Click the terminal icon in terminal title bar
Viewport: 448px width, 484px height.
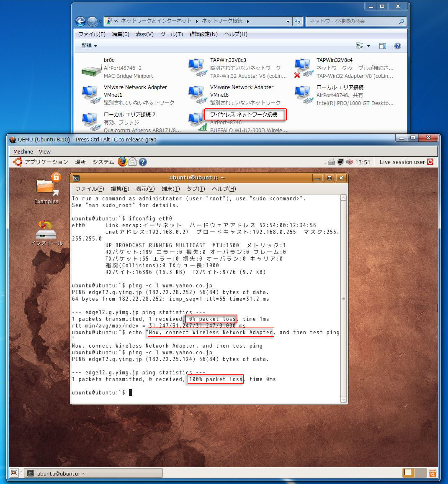click(76, 178)
